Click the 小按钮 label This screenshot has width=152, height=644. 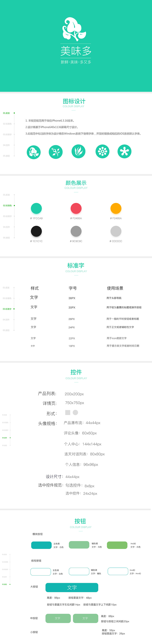[34, 632]
